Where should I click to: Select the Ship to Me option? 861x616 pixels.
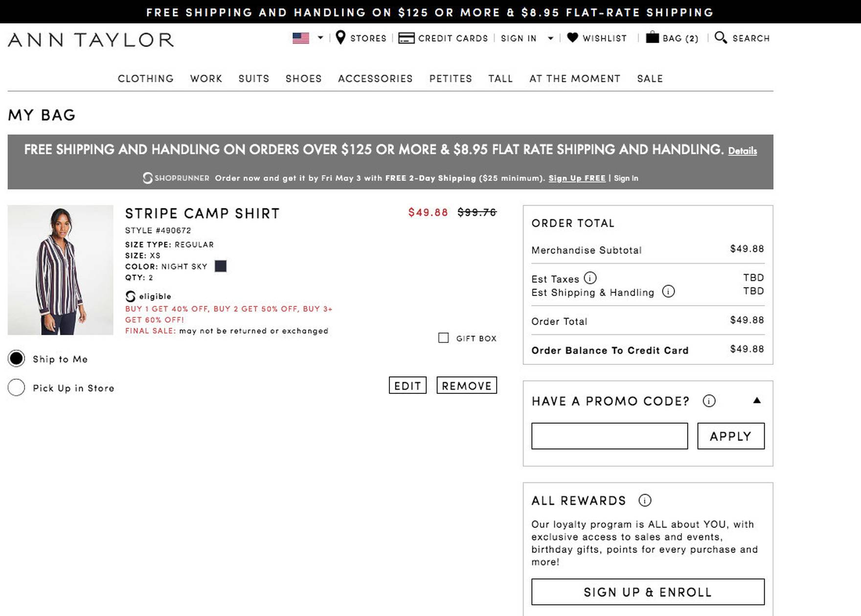(16, 358)
